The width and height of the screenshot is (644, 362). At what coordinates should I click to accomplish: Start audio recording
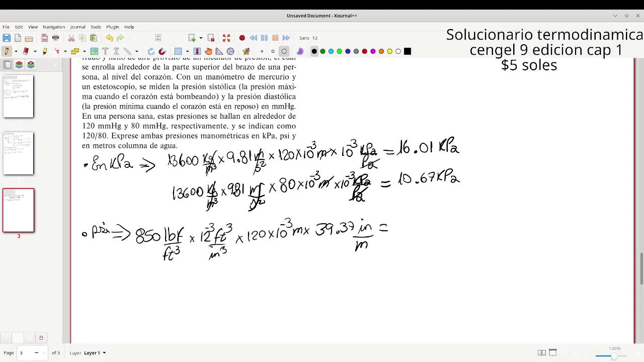point(242,38)
